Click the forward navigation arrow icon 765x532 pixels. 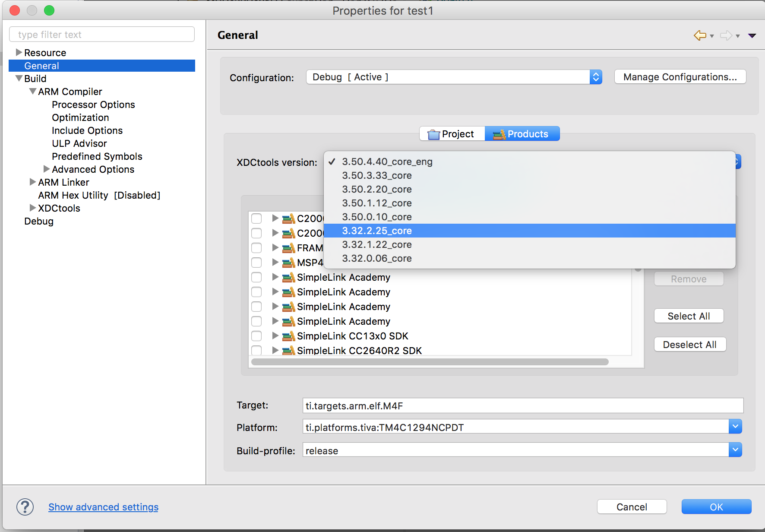click(x=726, y=35)
